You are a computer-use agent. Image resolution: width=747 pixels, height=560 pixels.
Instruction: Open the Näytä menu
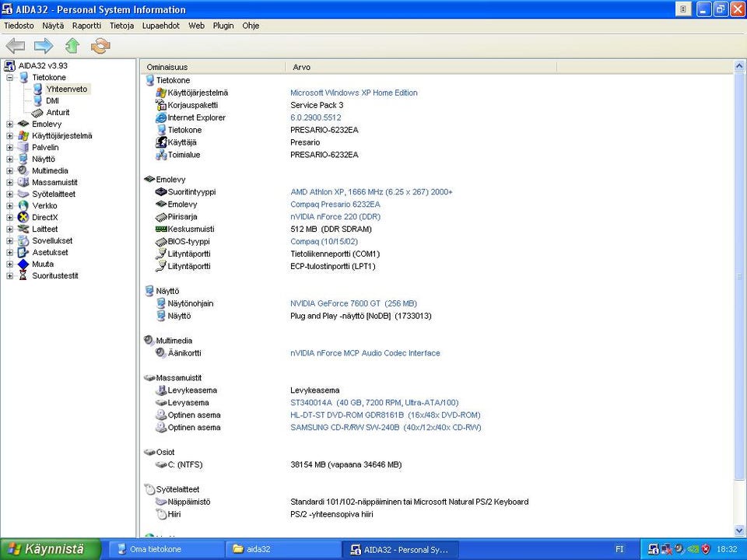[x=53, y=26]
